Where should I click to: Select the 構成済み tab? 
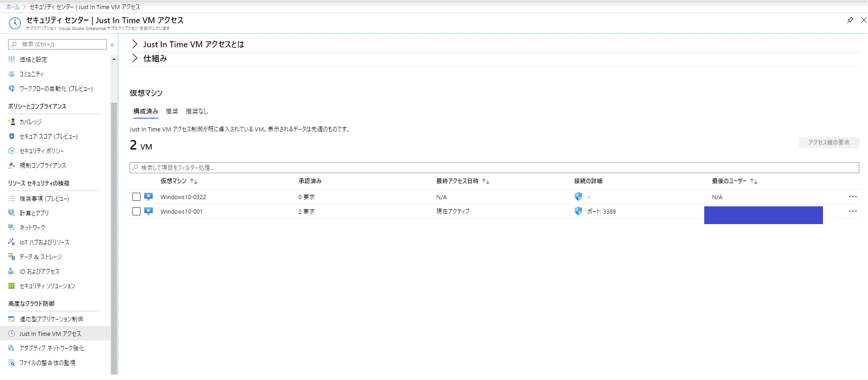click(x=146, y=111)
